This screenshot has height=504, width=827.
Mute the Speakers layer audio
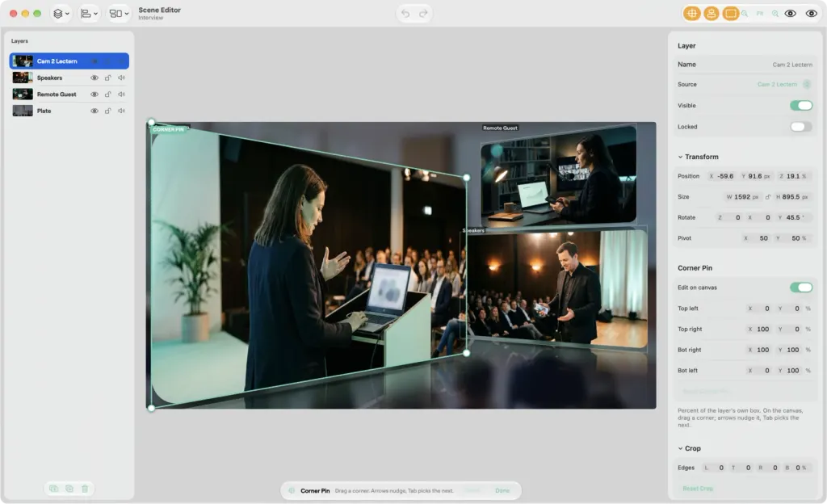click(x=121, y=78)
